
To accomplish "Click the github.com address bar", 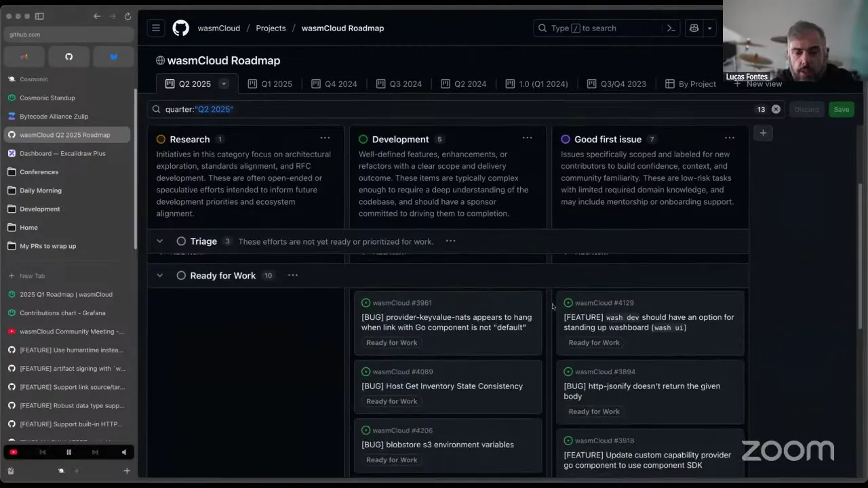I will coord(68,35).
